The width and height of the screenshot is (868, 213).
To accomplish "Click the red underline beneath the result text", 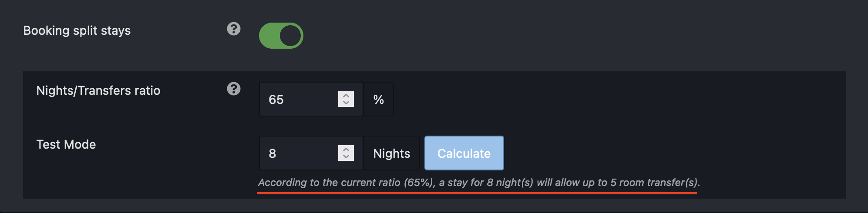I will 477,193.
